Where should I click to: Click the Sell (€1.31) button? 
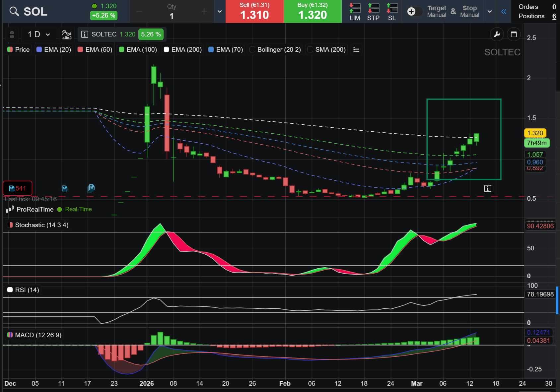pyautogui.click(x=254, y=12)
